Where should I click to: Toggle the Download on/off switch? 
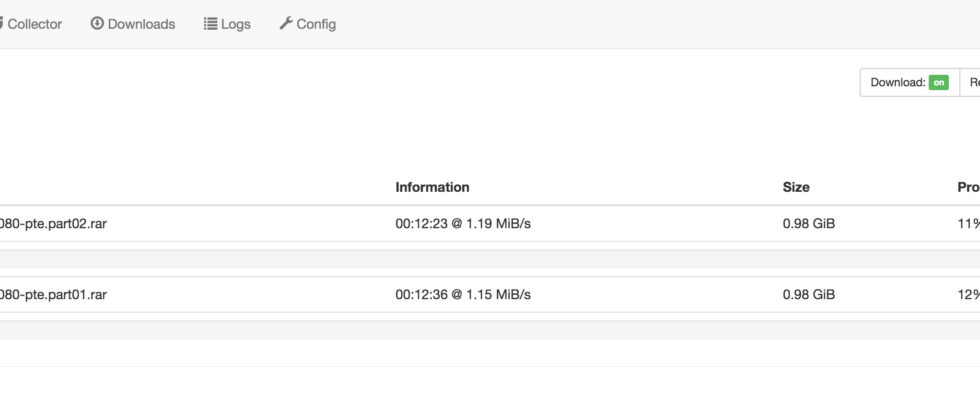938,83
